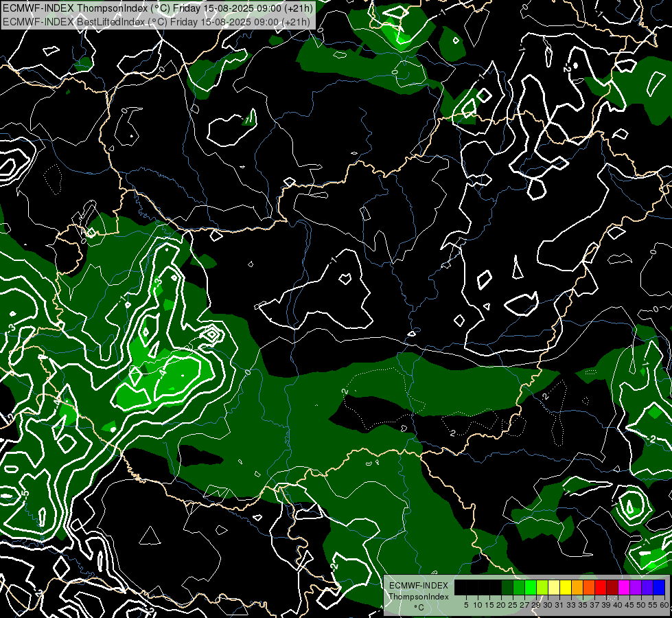This screenshot has width=672, height=618.
Task: Select the yellow-green 29–30 legend swatch
Action: tap(542, 587)
